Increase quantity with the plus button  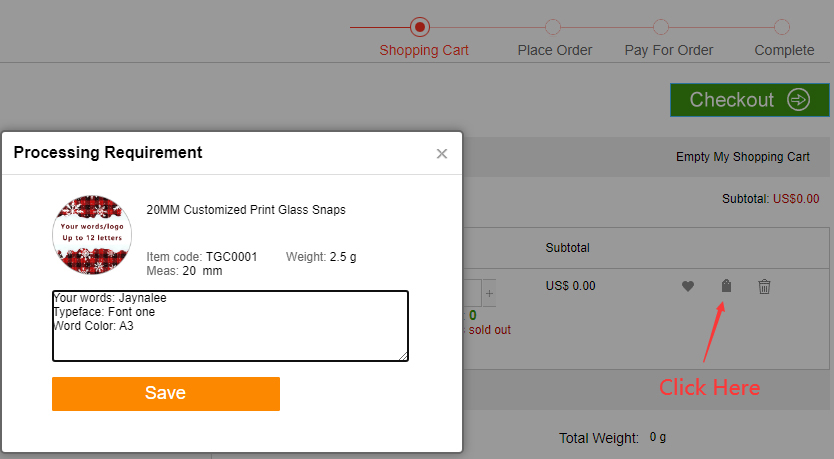pos(489,294)
